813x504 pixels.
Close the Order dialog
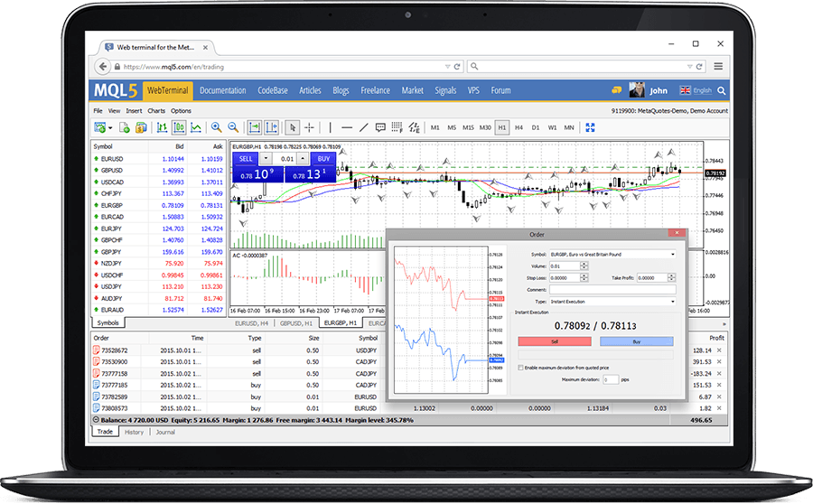click(677, 233)
